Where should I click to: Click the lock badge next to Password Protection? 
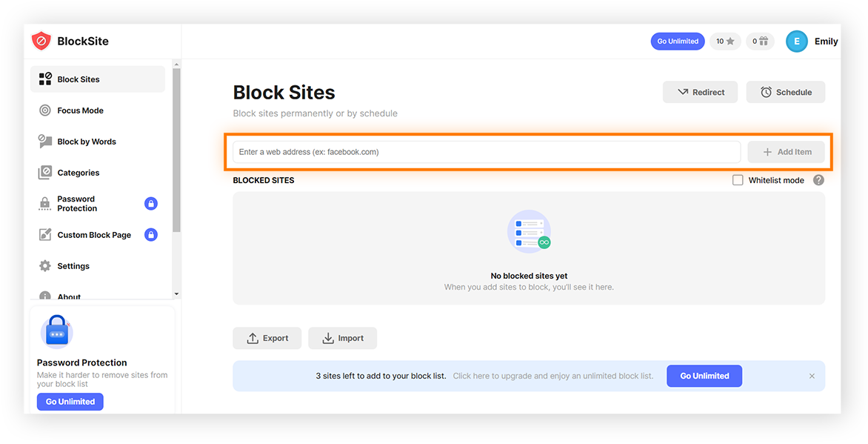pos(150,203)
